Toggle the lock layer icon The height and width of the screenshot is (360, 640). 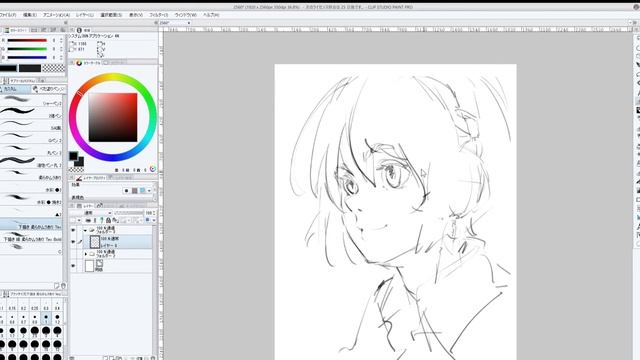pyautogui.click(x=109, y=220)
